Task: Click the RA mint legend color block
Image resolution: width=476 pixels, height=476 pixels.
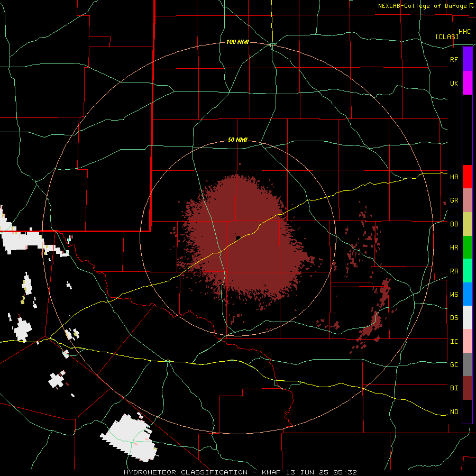Action: click(467, 271)
